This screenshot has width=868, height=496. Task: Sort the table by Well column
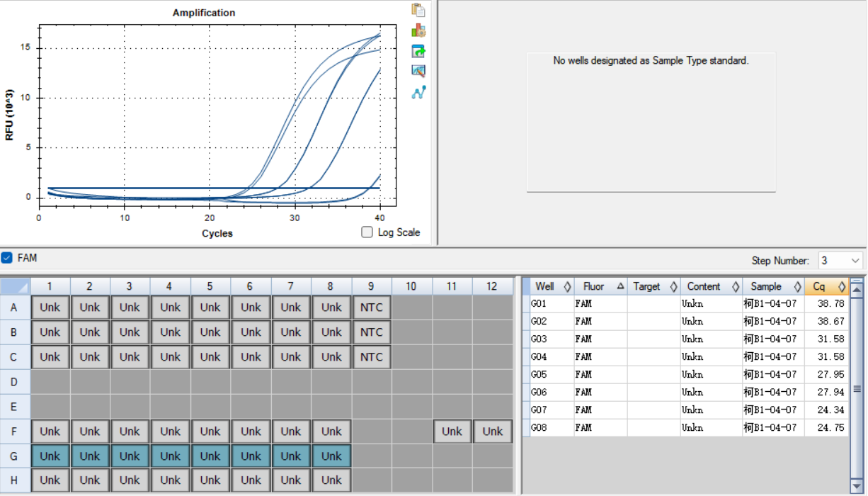pos(552,286)
